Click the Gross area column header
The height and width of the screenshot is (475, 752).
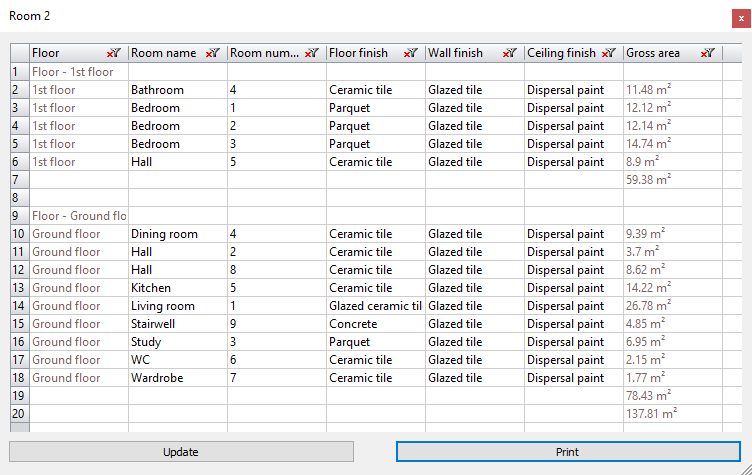[660, 53]
